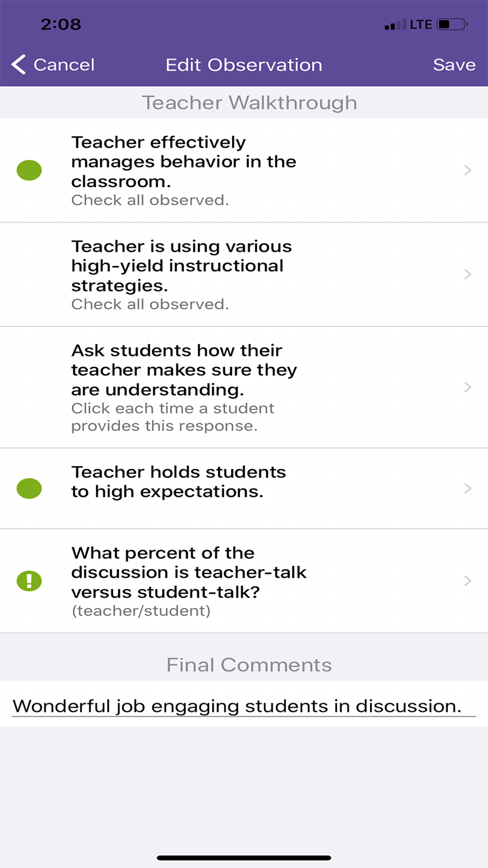Tap the home indicator bar
The width and height of the screenshot is (488, 868).
tap(244, 858)
